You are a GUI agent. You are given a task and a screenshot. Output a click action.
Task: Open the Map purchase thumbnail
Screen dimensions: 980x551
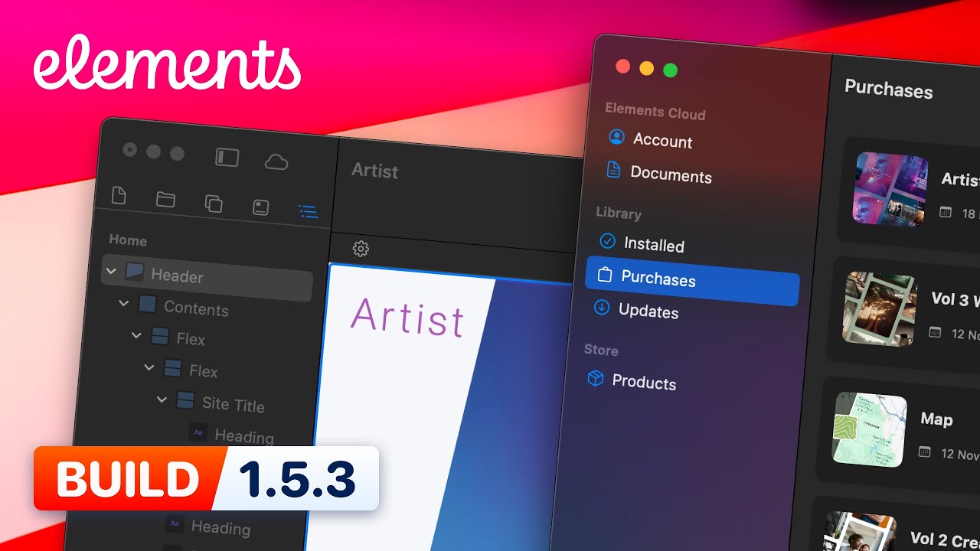click(x=870, y=430)
